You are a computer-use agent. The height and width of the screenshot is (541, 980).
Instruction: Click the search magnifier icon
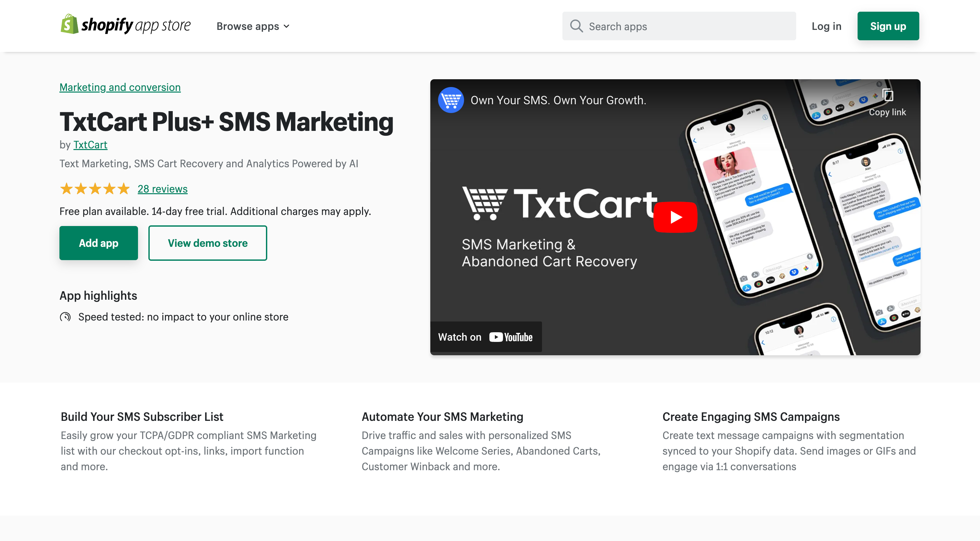tap(576, 26)
